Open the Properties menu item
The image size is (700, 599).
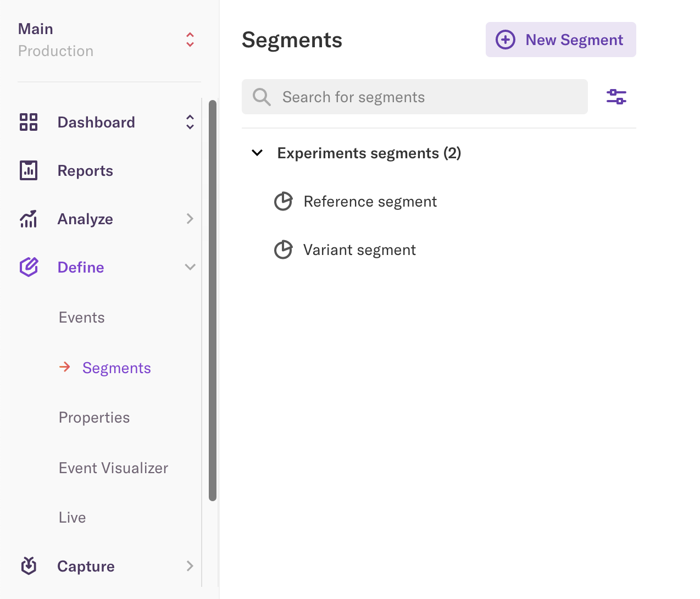pos(94,418)
